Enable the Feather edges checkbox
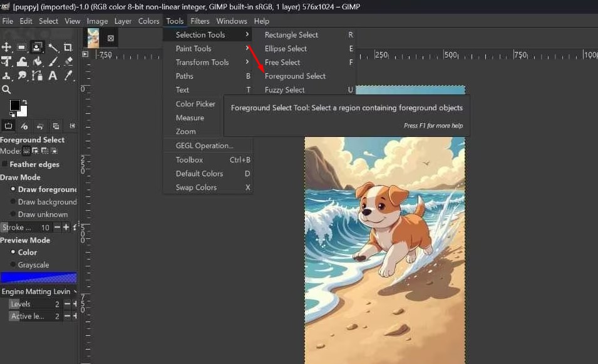Viewport: 598px width, 364px height. tap(5, 164)
